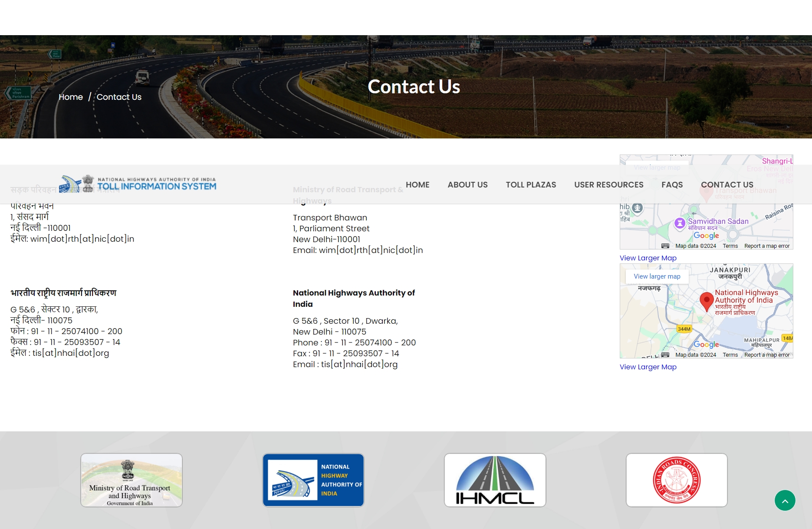The image size is (812, 529).
Task: Click the Hindi email ईमेल : tis[at]nhai[dot]org
Action: (59, 353)
